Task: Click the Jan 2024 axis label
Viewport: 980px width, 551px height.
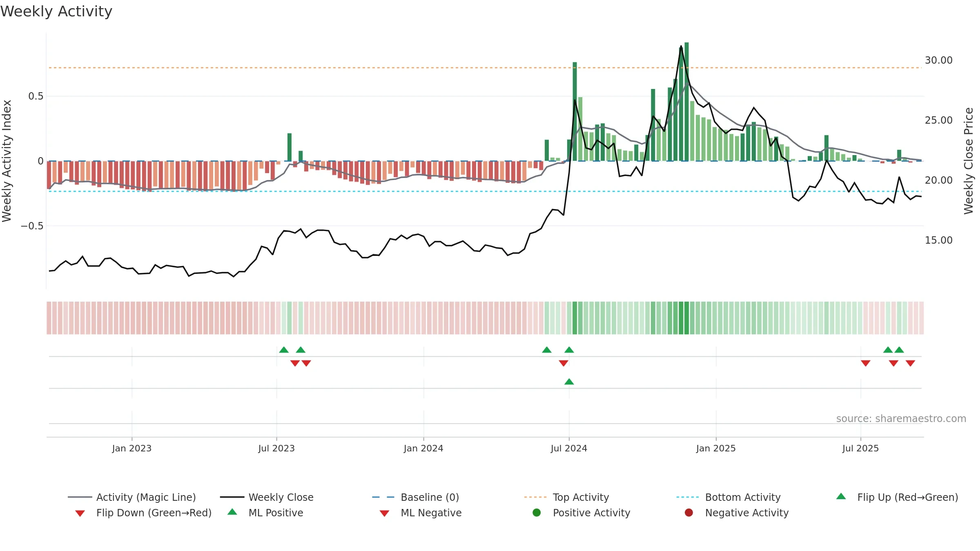Action: tap(423, 448)
